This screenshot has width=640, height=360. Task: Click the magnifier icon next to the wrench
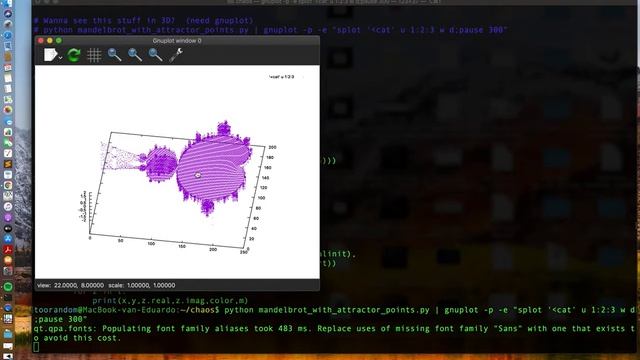point(155,55)
